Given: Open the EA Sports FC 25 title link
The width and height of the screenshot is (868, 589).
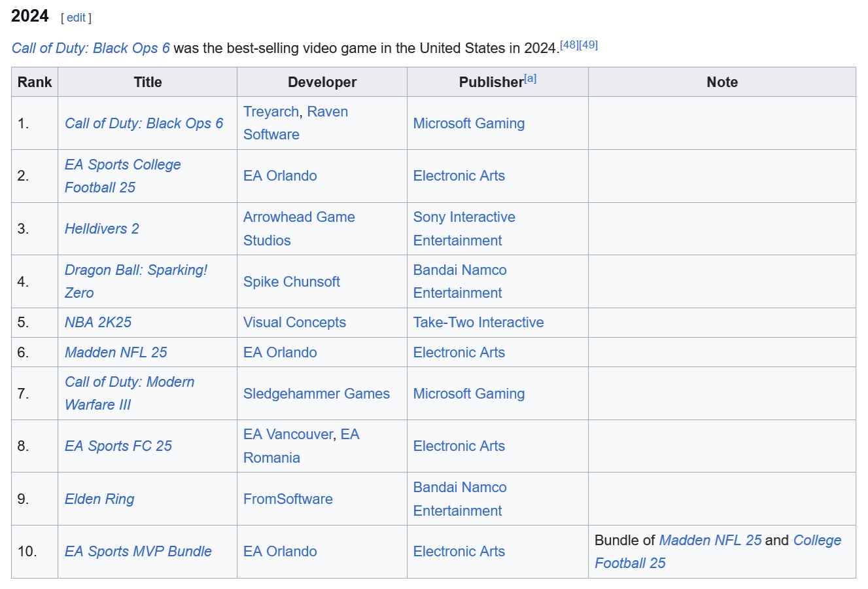Looking at the screenshot, I should [118, 446].
